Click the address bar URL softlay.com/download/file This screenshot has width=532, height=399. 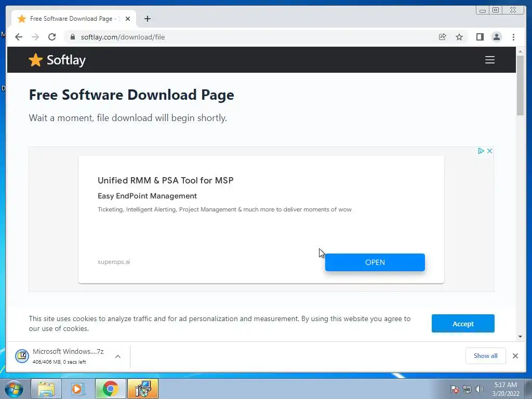[x=123, y=37]
